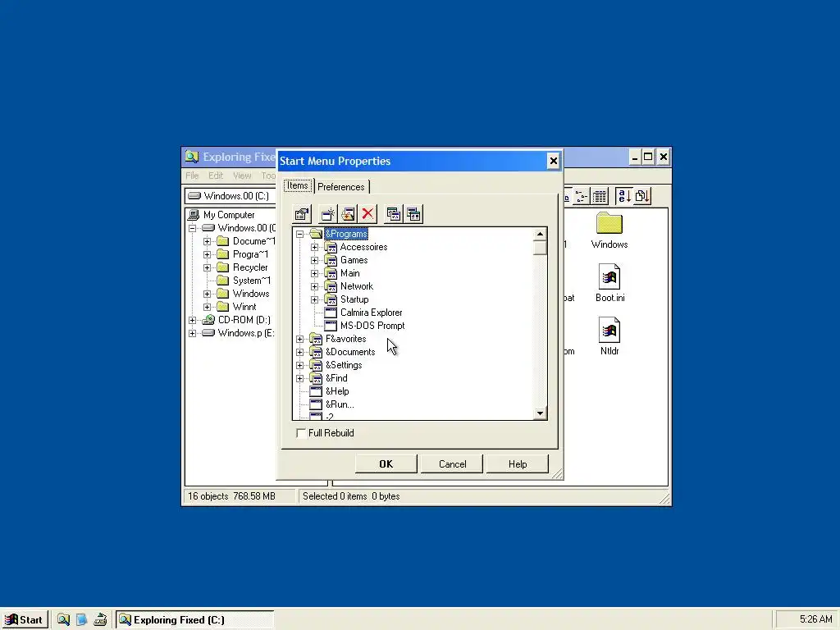Click the sort-by-name icon in Explorer toolbar
Viewport: 840px width, 630px height.
click(x=623, y=196)
